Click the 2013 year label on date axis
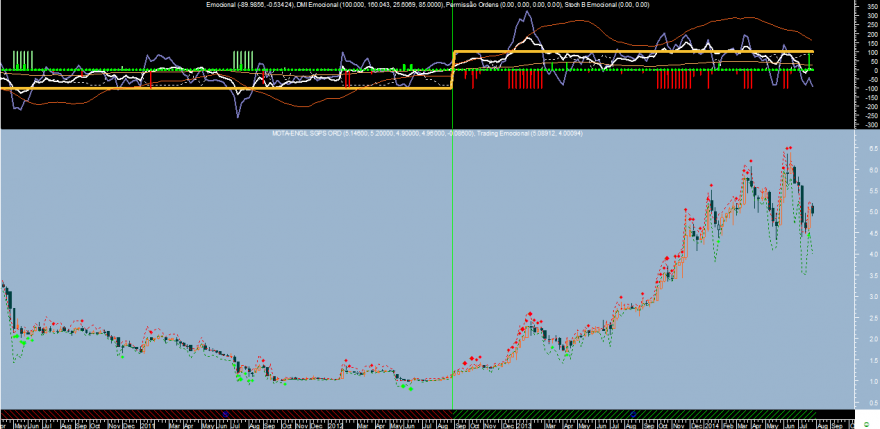The image size is (880, 429). click(524, 426)
